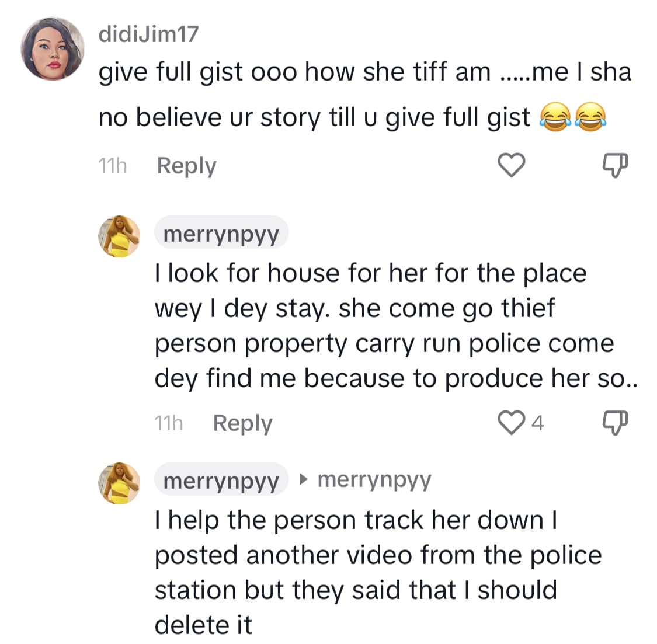Viewport: 657px width, 644px height.
Task: Tap merrynpyy username on the house reply
Action: [221, 234]
